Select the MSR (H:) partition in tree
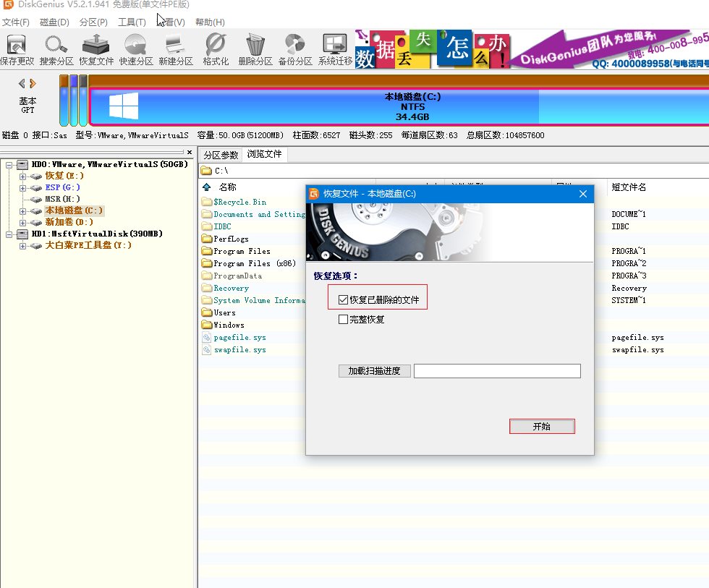709x588 pixels. pos(62,199)
